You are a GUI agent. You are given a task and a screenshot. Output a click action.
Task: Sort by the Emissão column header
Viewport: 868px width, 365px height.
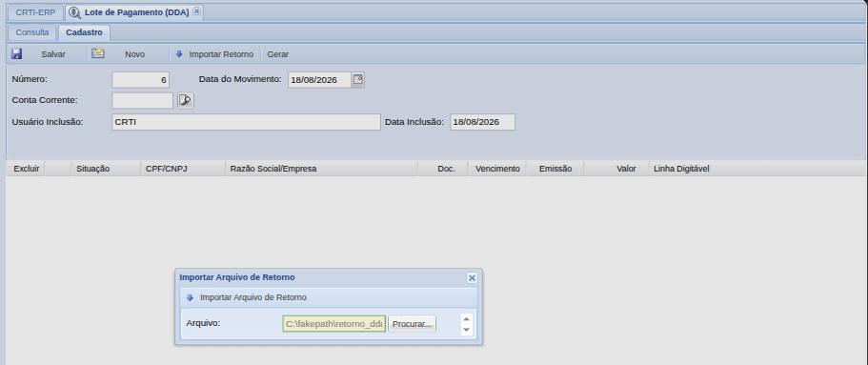coord(555,169)
